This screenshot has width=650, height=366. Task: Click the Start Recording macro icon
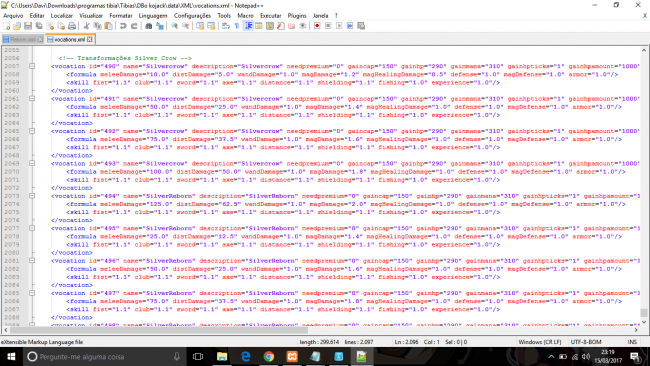click(317, 26)
